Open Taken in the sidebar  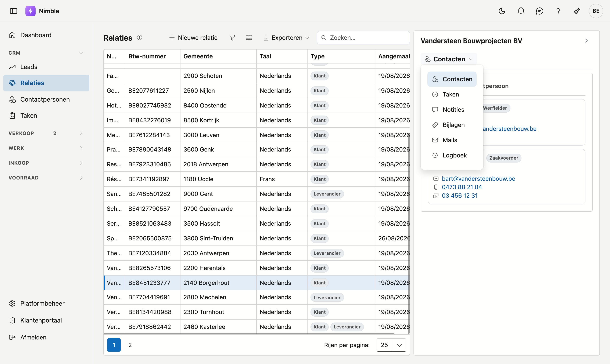(46, 116)
